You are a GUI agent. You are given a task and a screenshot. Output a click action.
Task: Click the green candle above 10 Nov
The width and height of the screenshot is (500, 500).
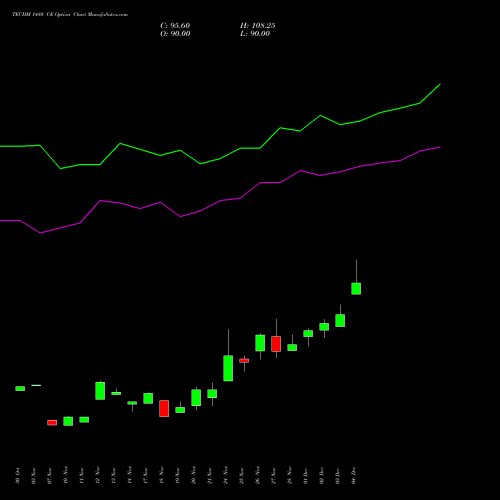point(68,421)
